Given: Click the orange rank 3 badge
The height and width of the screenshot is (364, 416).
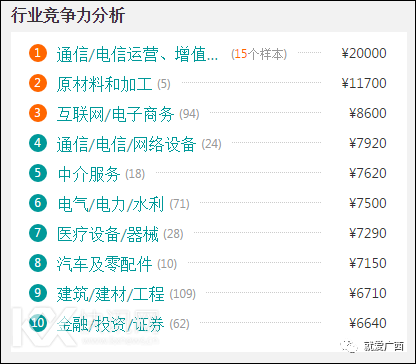Looking at the screenshot, I should pyautogui.click(x=38, y=113).
